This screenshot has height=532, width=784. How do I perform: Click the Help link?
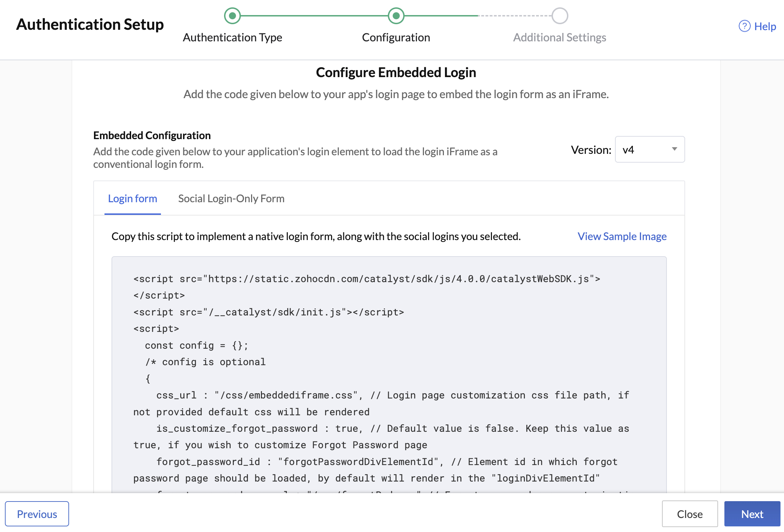tap(765, 26)
